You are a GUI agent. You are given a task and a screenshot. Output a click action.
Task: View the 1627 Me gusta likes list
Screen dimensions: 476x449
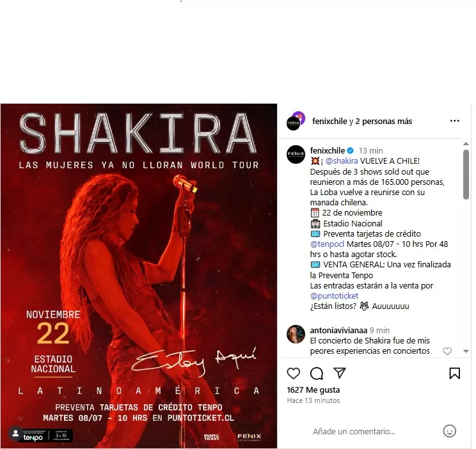[x=313, y=390]
